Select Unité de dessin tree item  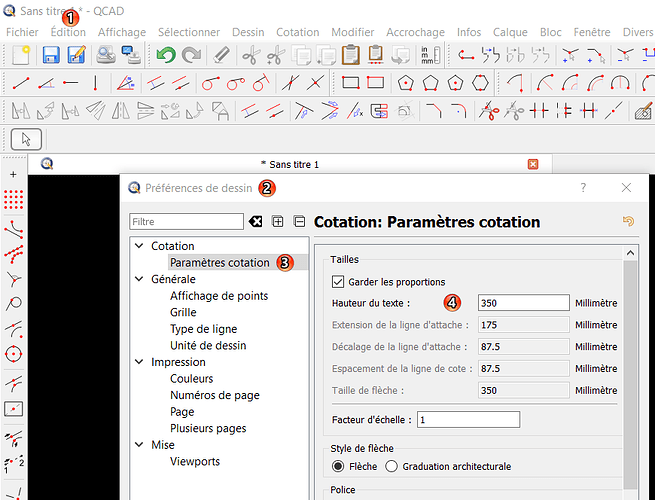click(208, 345)
